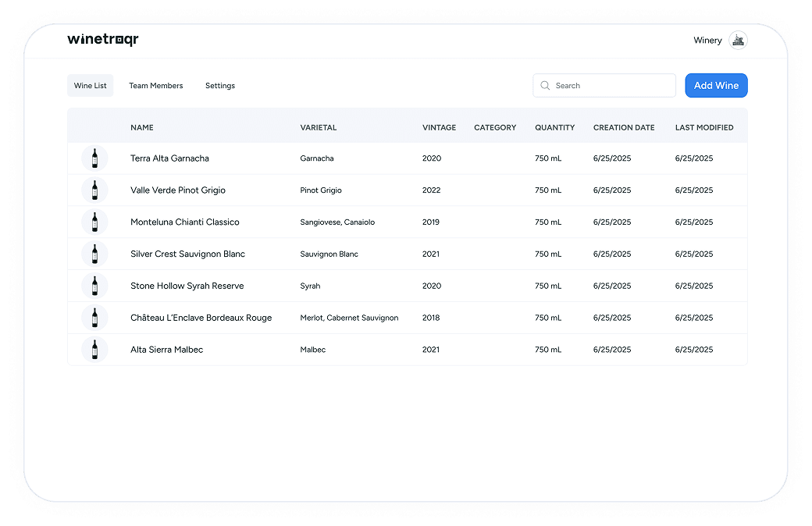Click the Add Wine button
The height and width of the screenshot is (526, 812).
tap(716, 85)
